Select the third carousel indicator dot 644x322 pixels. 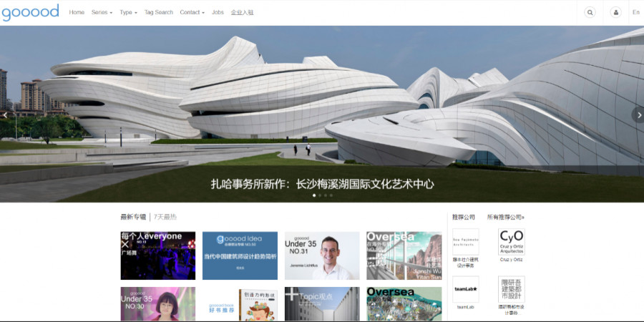(x=326, y=195)
